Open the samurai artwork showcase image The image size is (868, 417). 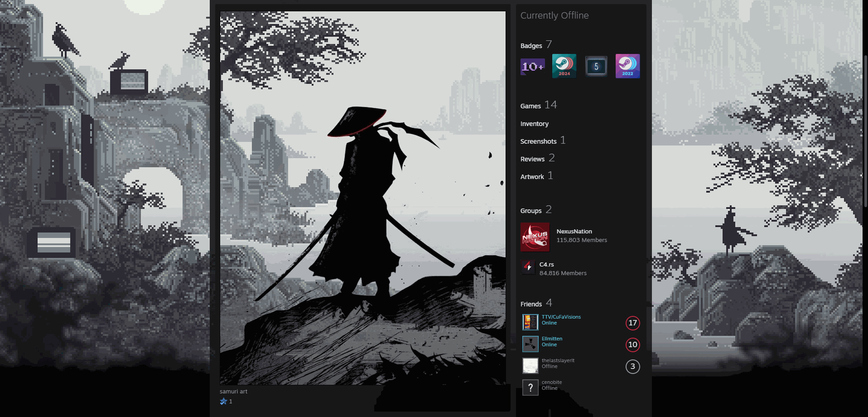[x=363, y=198]
